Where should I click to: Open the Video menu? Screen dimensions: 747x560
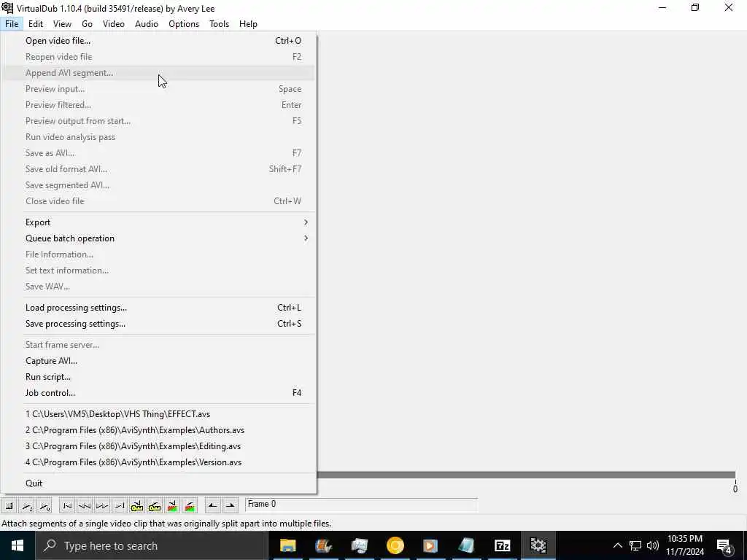[114, 24]
